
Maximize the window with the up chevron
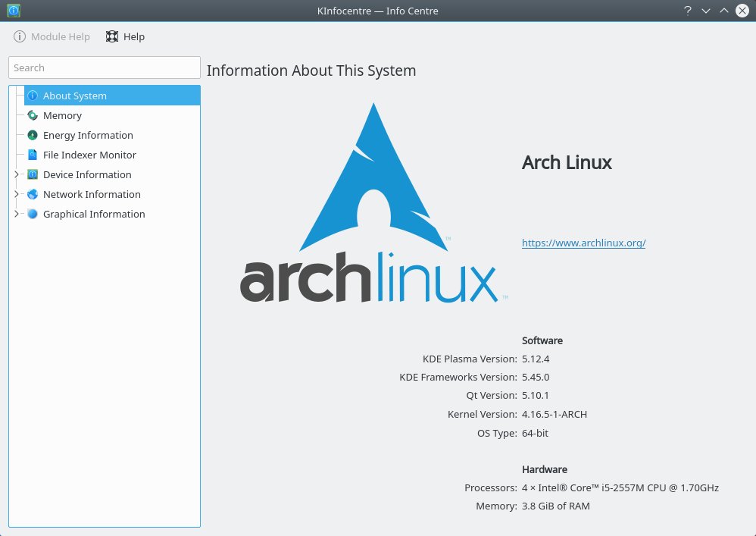click(724, 11)
